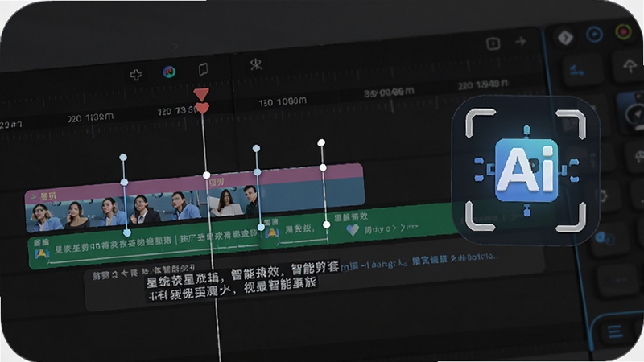This screenshot has width=644, height=362.
Task: Click the diamond keyframe icon in right panel
Action: (x=565, y=38)
